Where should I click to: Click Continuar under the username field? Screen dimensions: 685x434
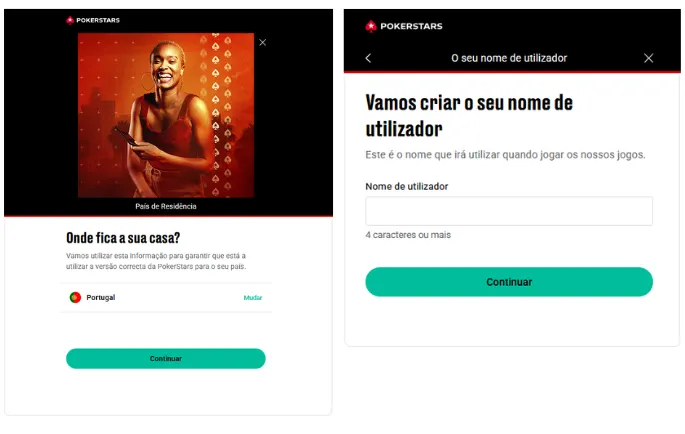[x=509, y=282]
